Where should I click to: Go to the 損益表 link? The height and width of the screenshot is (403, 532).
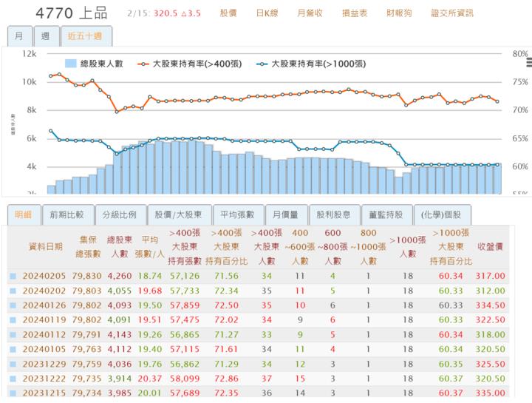(x=355, y=13)
